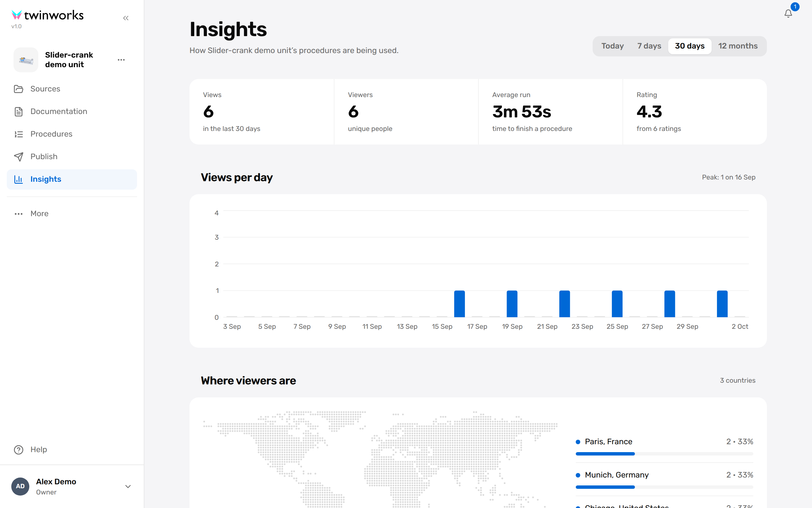
Task: Click the 'Owner' role label
Action: click(46, 492)
